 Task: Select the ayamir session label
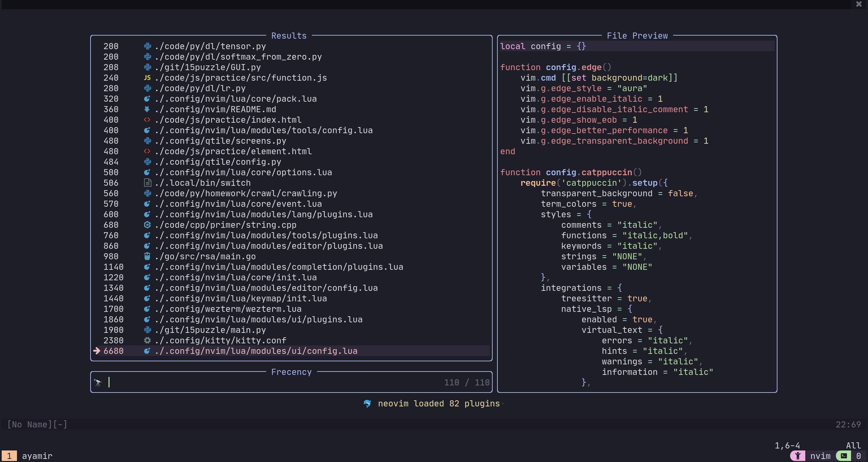click(x=37, y=456)
